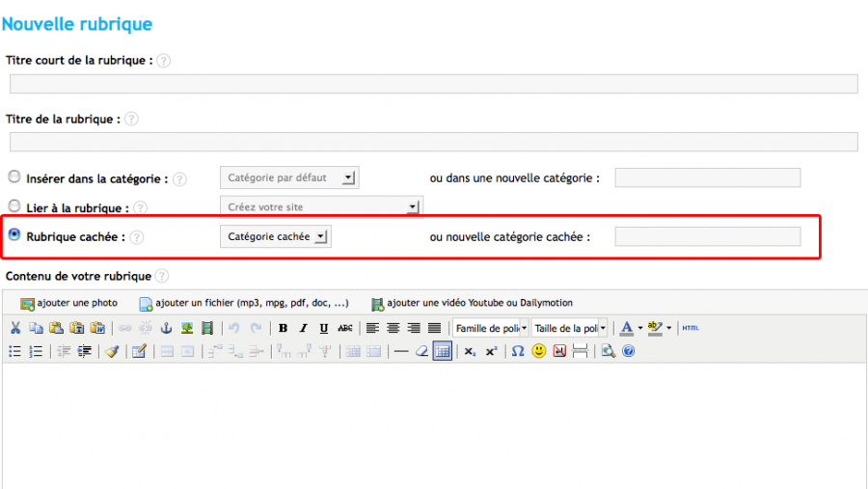Viewport: 868px width, 489px height.
Task: Insert a page break
Action: (x=580, y=351)
